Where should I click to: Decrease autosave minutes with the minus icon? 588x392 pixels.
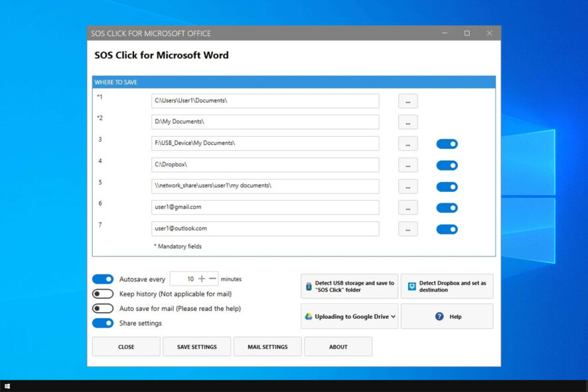(212, 278)
